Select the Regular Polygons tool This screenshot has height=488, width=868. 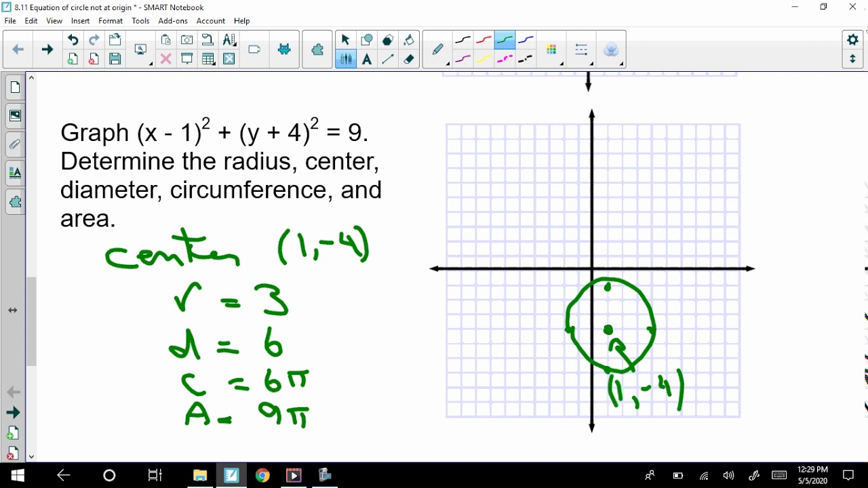coord(388,40)
